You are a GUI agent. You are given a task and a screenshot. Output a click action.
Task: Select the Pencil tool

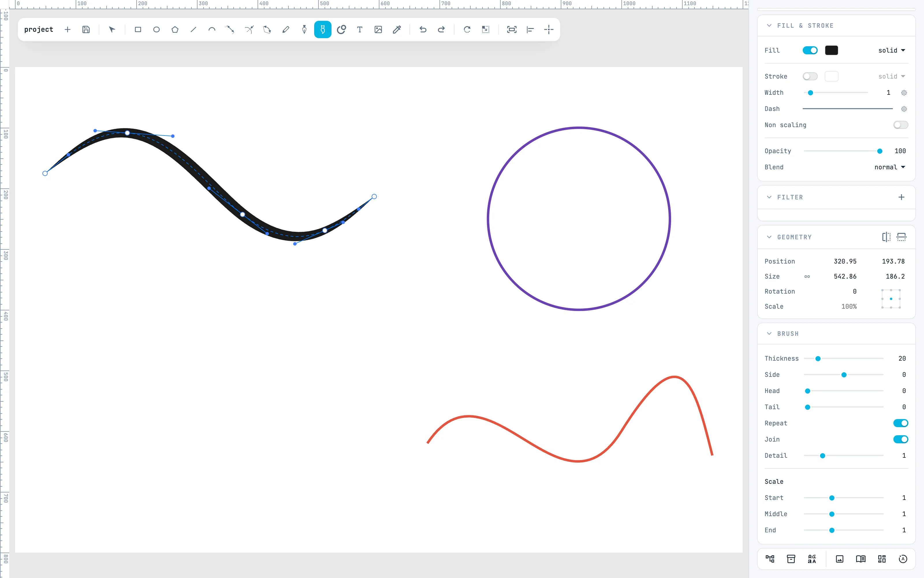click(x=286, y=29)
